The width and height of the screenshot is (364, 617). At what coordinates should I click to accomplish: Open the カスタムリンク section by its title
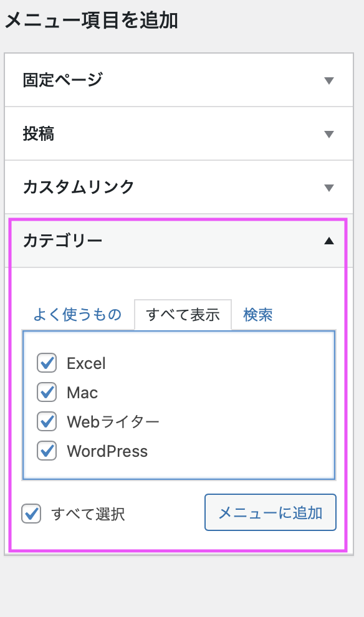click(79, 187)
